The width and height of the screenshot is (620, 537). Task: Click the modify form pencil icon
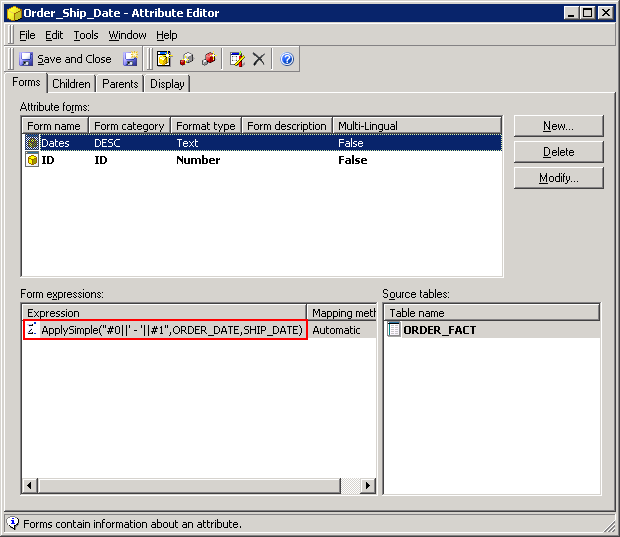pyautogui.click(x=237, y=59)
